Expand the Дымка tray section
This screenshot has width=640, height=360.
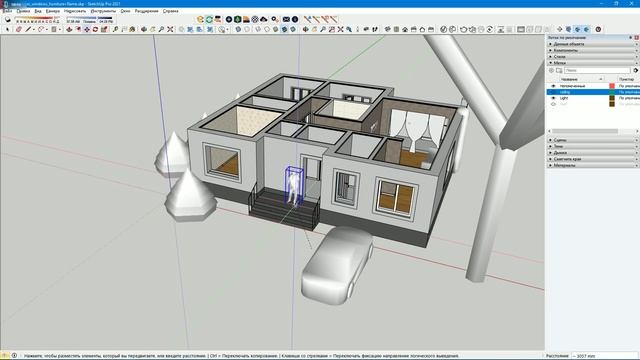tap(593, 153)
